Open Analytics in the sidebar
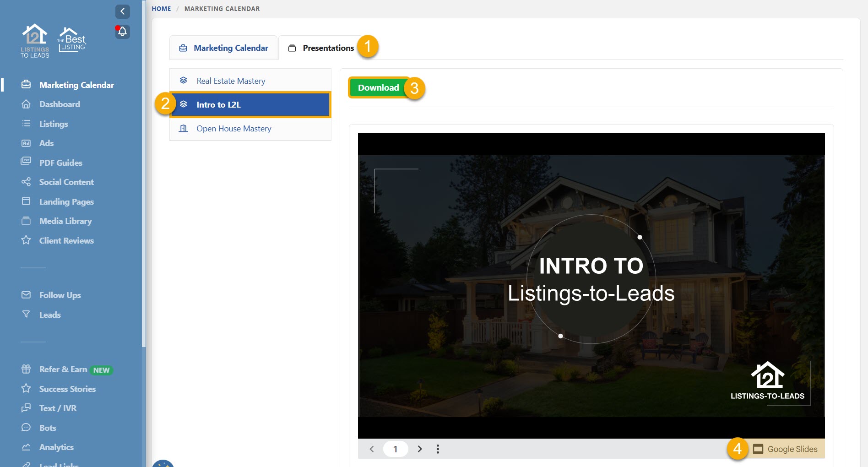Image resolution: width=868 pixels, height=467 pixels. (56, 447)
